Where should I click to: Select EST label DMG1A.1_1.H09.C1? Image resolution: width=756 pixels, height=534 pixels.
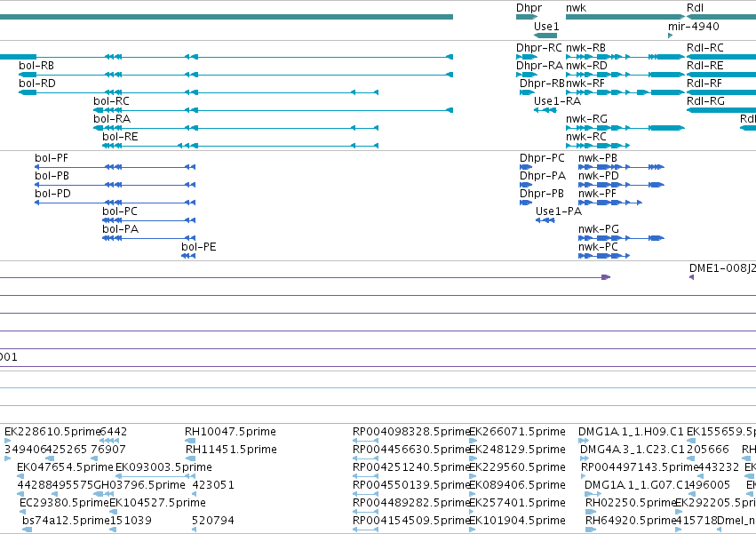(x=631, y=432)
